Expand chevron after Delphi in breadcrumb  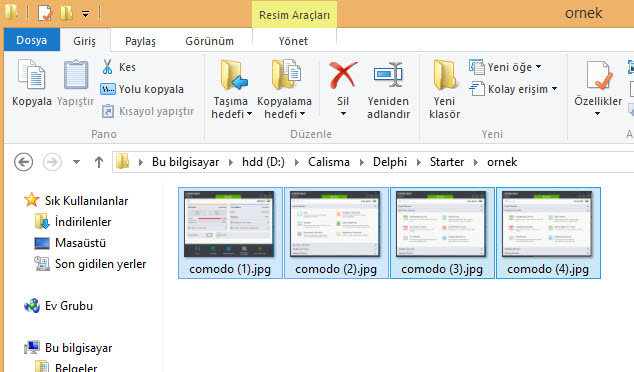coord(418,162)
